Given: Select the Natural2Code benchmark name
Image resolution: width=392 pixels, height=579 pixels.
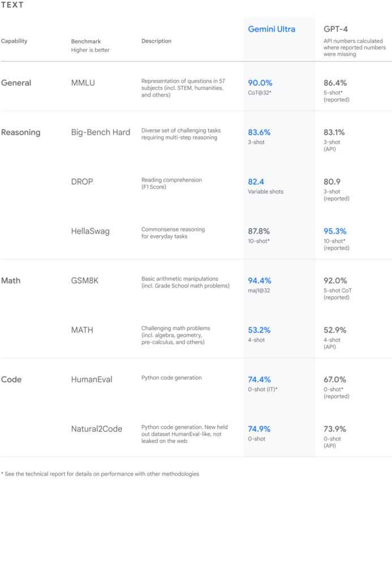Looking at the screenshot, I should (x=97, y=429).
